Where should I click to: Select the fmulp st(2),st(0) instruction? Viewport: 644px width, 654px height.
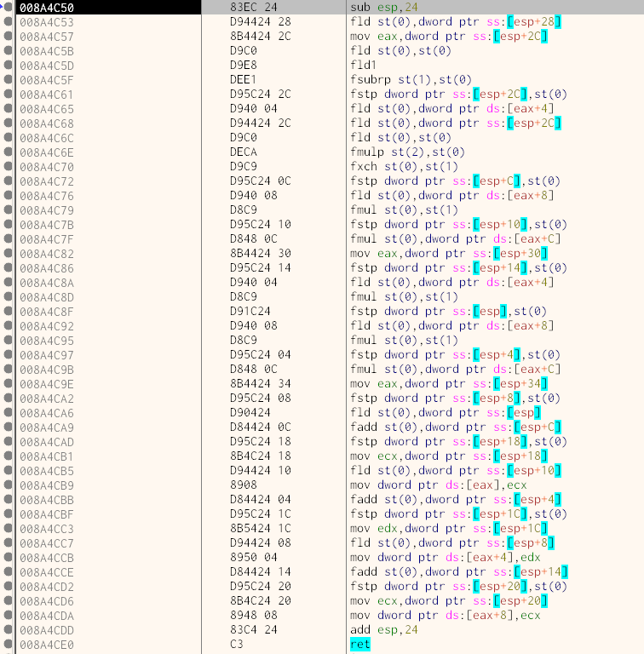[x=407, y=152]
